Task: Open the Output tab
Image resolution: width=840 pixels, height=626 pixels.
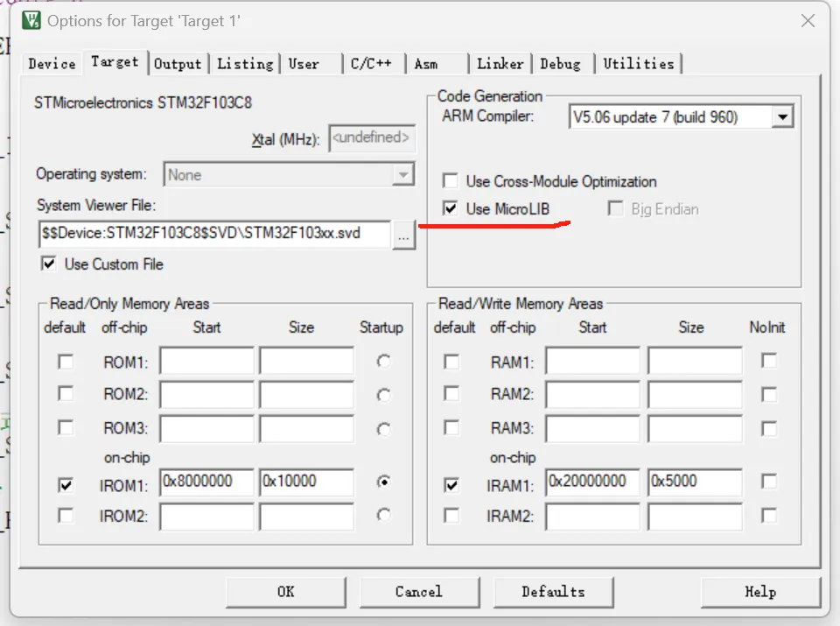Action: 178,64
